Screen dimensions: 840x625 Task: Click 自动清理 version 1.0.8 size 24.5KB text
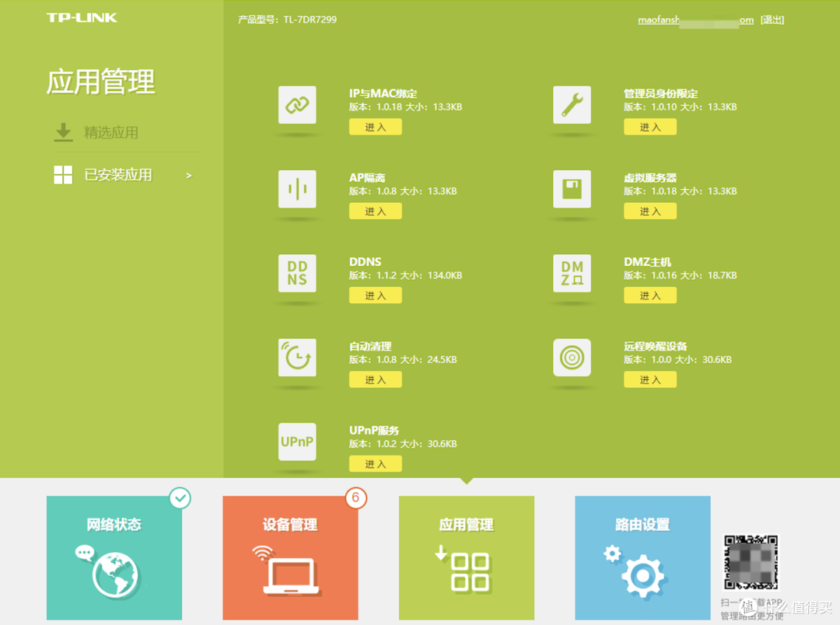403,359
